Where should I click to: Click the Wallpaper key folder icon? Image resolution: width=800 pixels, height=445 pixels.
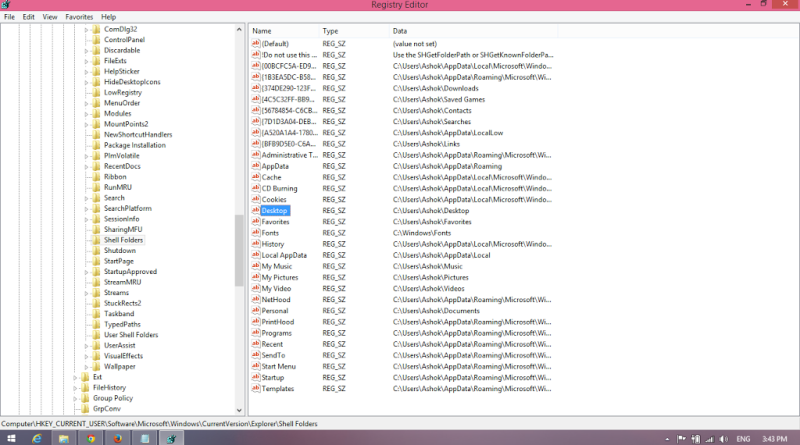[x=96, y=366]
